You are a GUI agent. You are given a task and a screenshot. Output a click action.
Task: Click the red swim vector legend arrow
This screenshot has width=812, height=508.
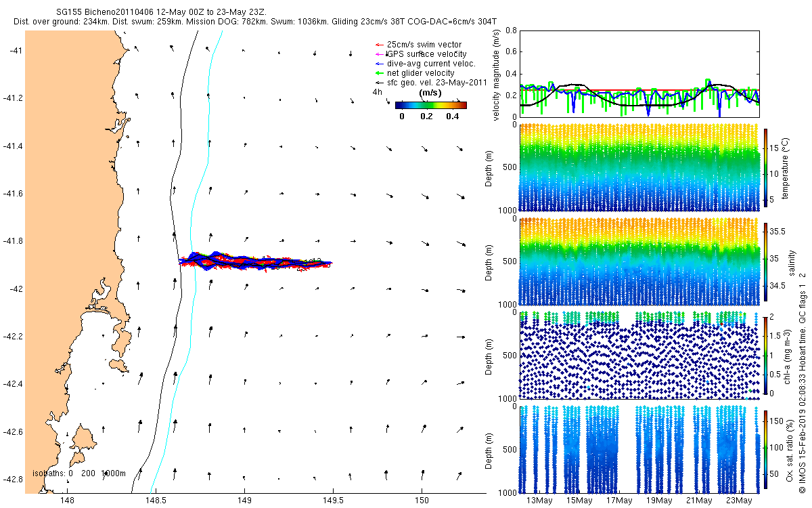(380, 45)
